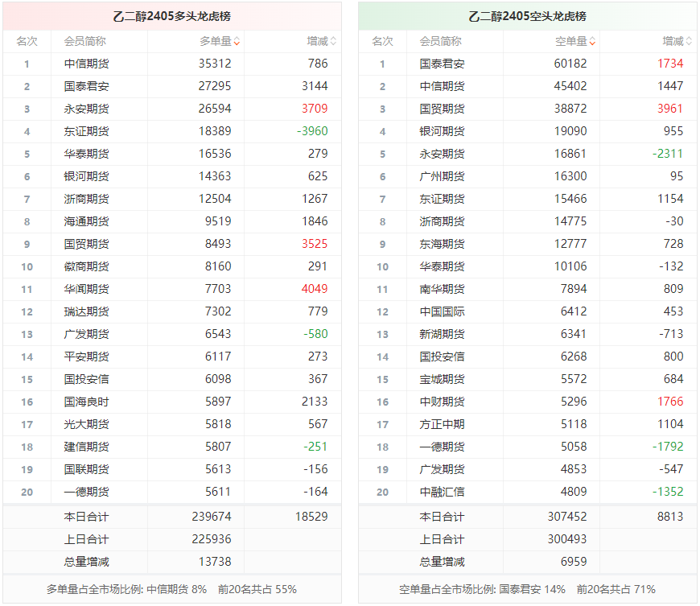
Task: Select 华泰期货 in long ranking
Action: [86, 154]
